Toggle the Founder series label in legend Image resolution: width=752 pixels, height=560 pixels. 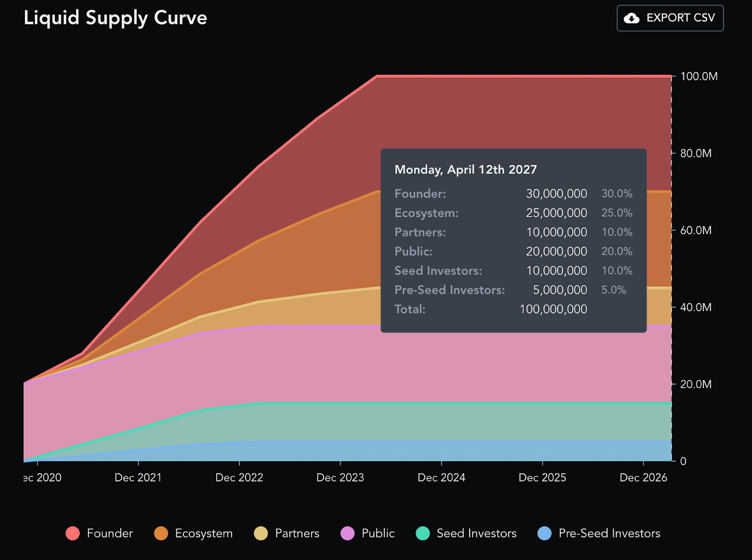point(110,533)
